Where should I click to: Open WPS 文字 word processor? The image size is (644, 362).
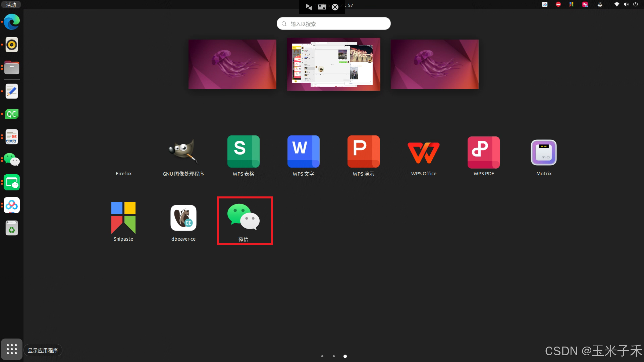(303, 152)
